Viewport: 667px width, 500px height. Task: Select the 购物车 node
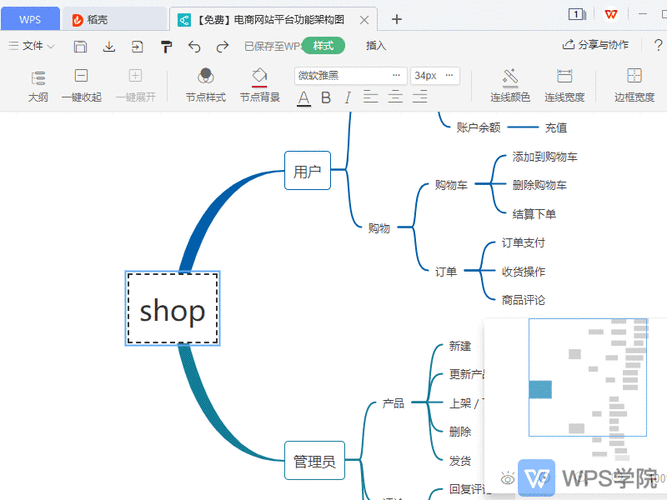451,185
